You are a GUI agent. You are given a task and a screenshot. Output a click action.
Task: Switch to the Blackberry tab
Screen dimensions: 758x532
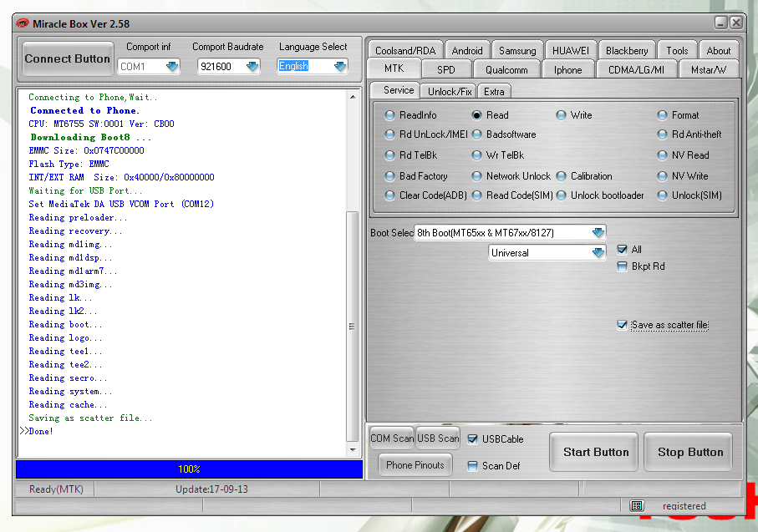coord(627,50)
